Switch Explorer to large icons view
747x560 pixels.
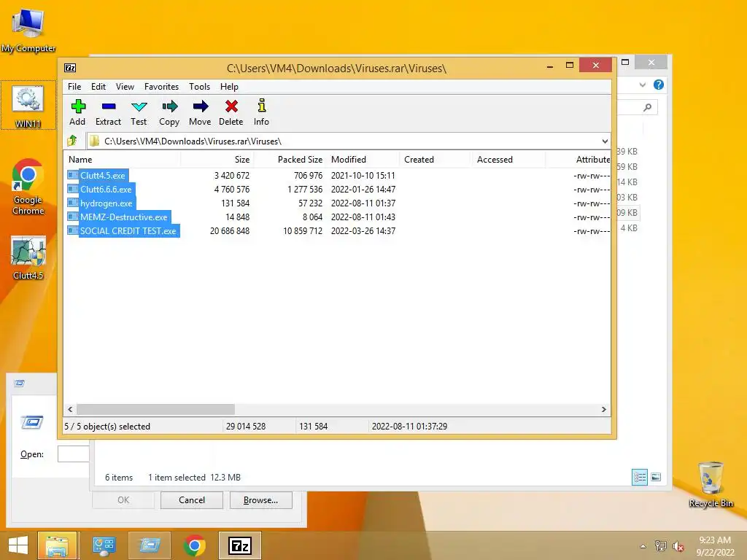[x=656, y=477]
